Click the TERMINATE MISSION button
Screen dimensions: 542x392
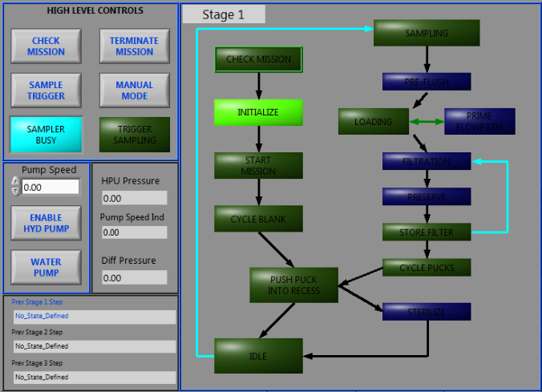tap(135, 46)
